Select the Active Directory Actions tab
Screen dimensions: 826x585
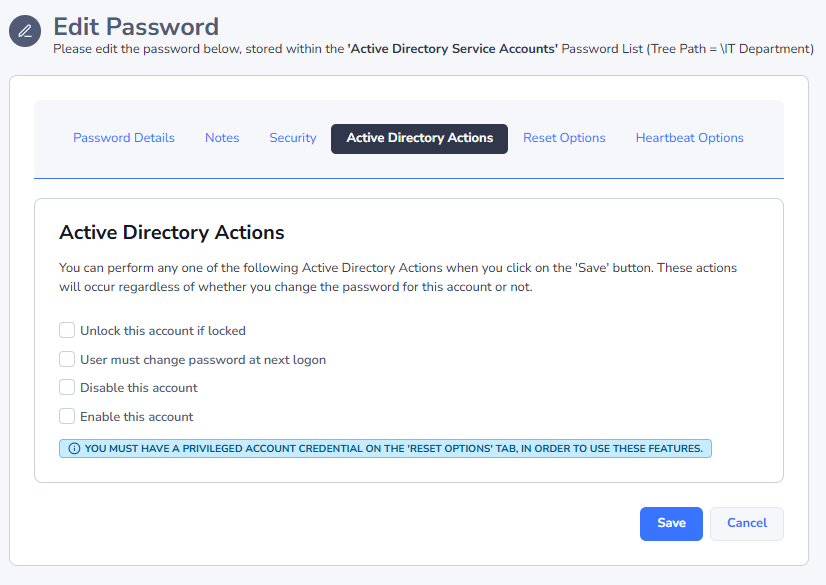419,138
